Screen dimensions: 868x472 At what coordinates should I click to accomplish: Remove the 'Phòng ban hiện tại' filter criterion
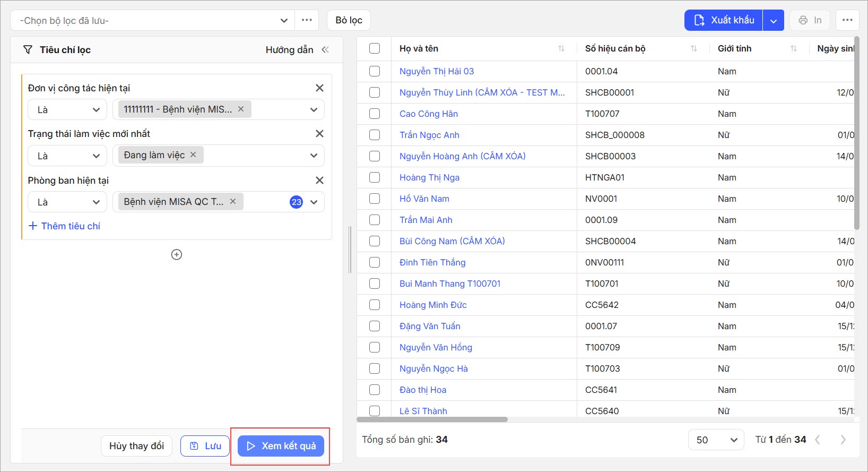coord(319,181)
